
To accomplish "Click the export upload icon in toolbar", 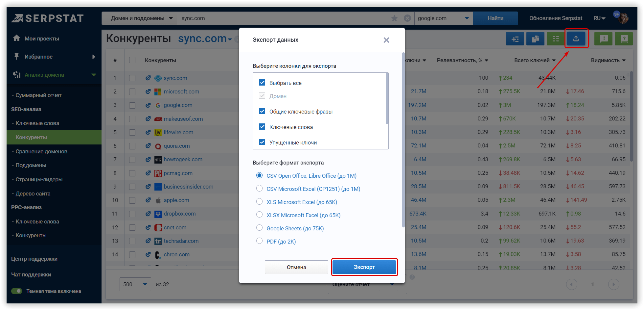I will click(x=576, y=39).
